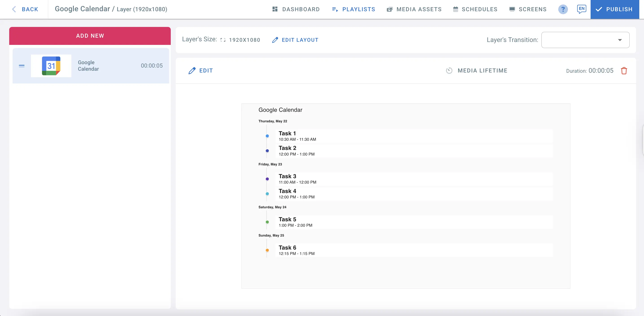Click the Media Lifetime clock icon
644x316 pixels.
coord(449,71)
